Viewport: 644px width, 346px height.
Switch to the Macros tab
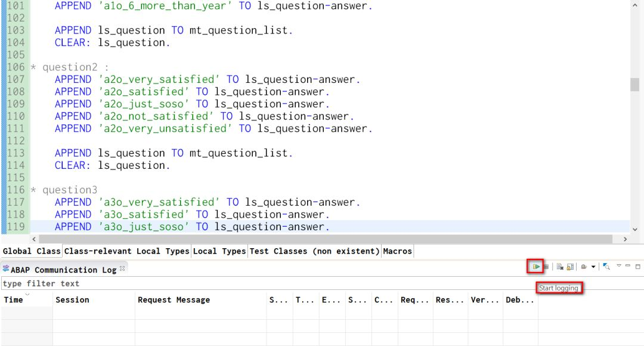(397, 251)
